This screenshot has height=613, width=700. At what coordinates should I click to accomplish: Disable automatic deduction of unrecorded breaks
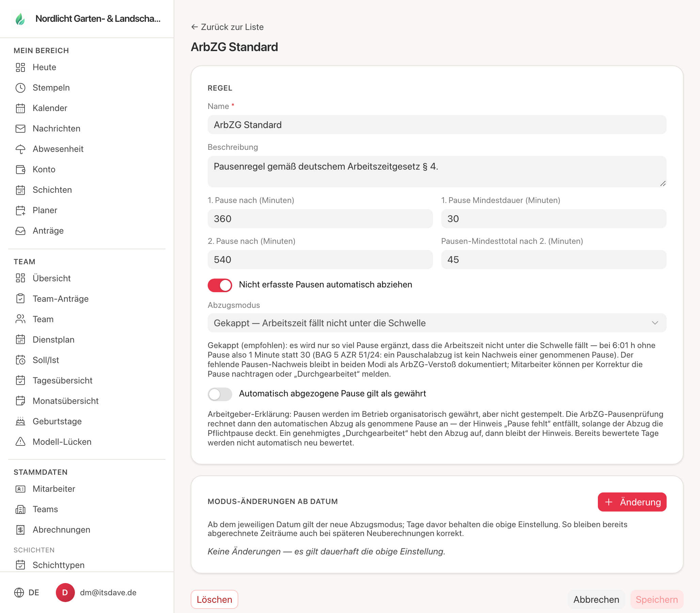point(220,285)
